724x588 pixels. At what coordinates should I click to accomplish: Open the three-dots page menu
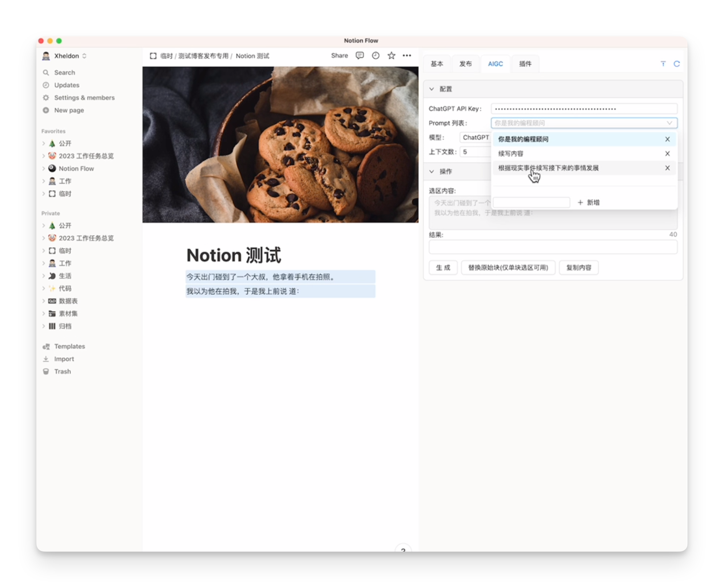pyautogui.click(x=407, y=56)
